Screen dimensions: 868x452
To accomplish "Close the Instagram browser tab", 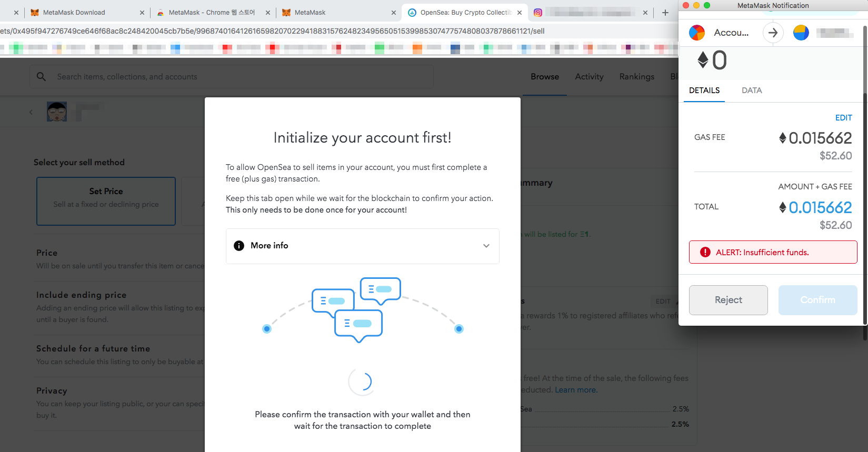I will [645, 13].
